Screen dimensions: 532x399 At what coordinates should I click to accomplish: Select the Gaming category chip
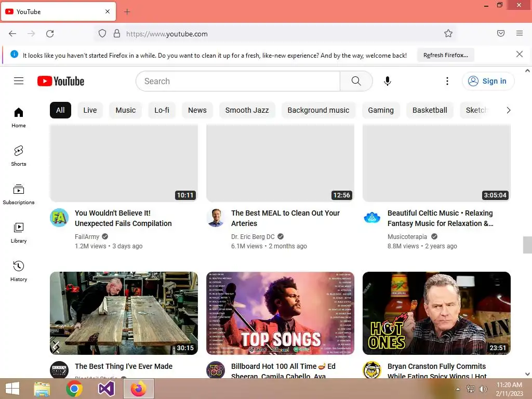(381, 110)
